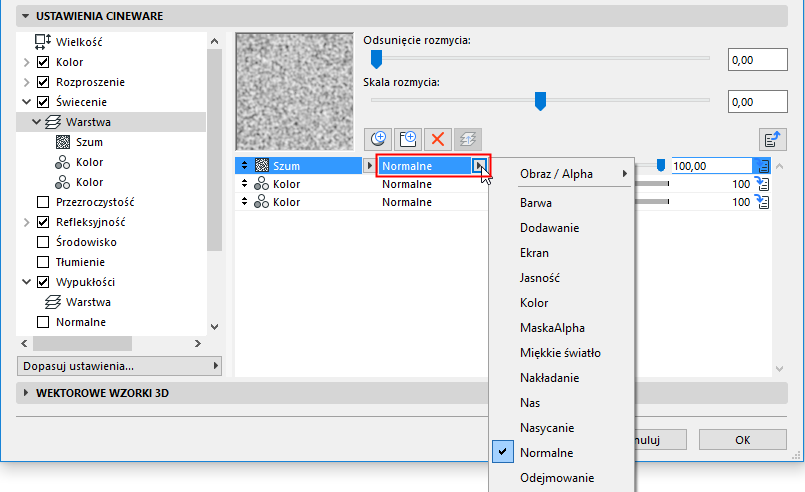The image size is (805, 492).
Task: Enable the Tłumienie checkbox
Action: (43, 262)
